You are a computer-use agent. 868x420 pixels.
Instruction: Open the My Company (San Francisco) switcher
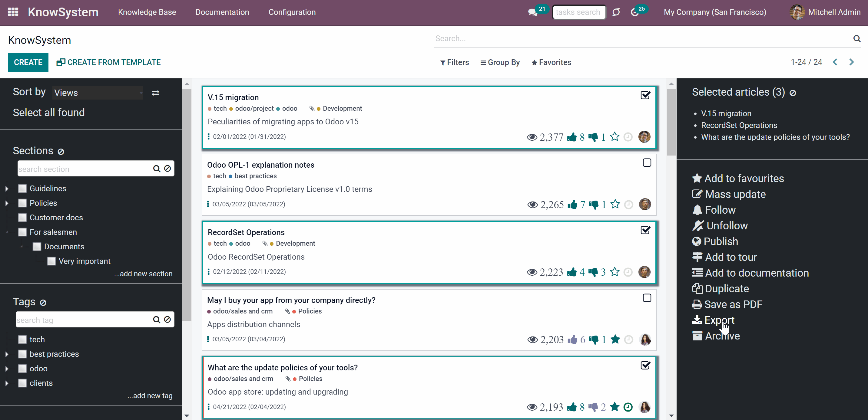[715, 12]
